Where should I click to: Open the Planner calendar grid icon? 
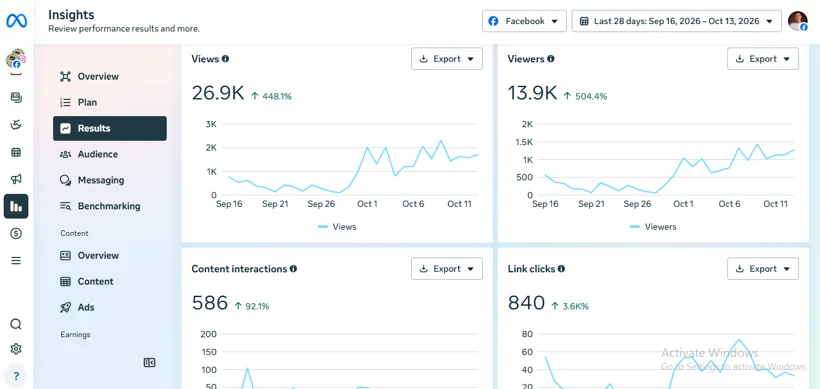16,152
